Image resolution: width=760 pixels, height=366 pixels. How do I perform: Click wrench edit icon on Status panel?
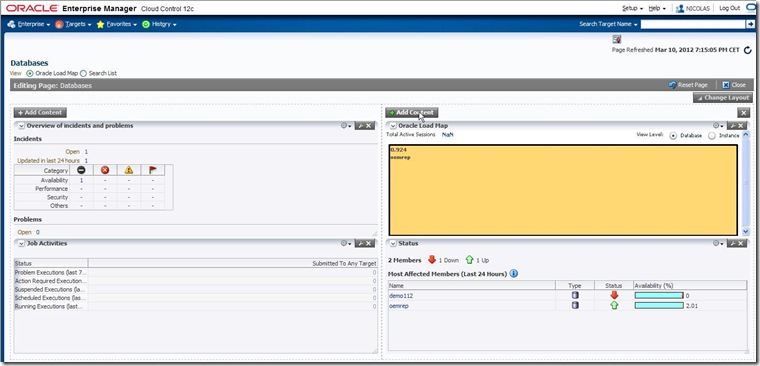732,243
